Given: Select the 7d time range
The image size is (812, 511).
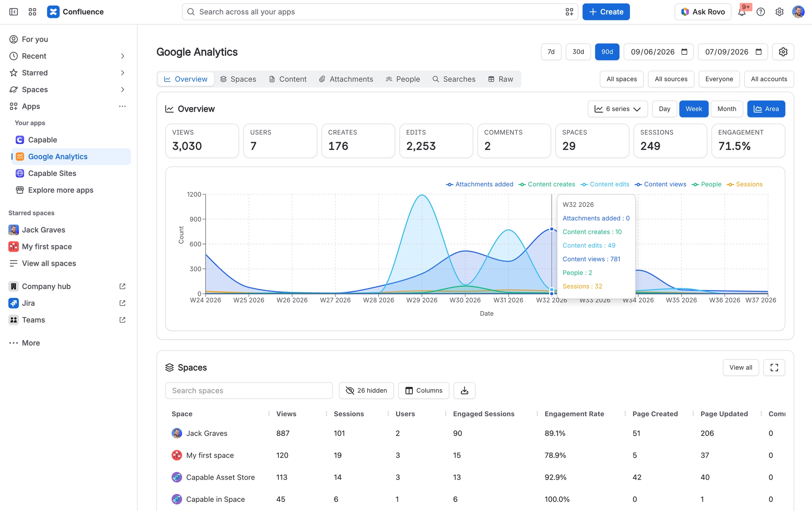Looking at the screenshot, I should tap(551, 52).
